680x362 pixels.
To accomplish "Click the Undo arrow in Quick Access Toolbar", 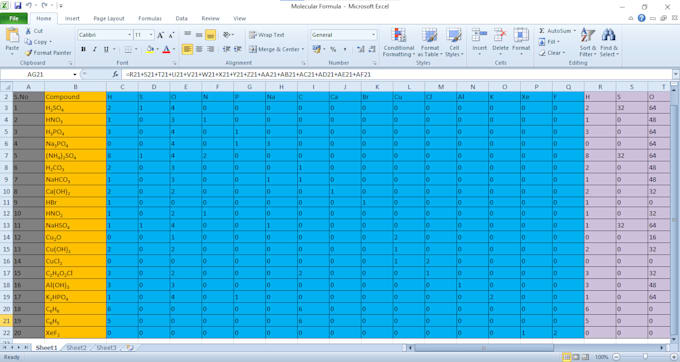I will (29, 6).
